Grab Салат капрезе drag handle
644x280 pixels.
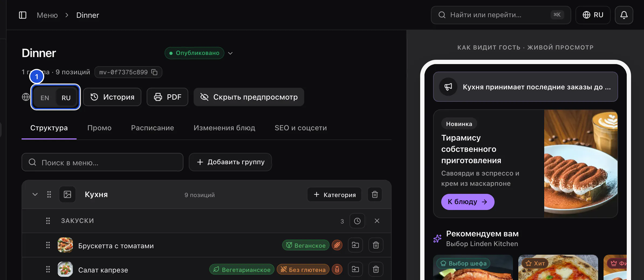pyautogui.click(x=48, y=269)
